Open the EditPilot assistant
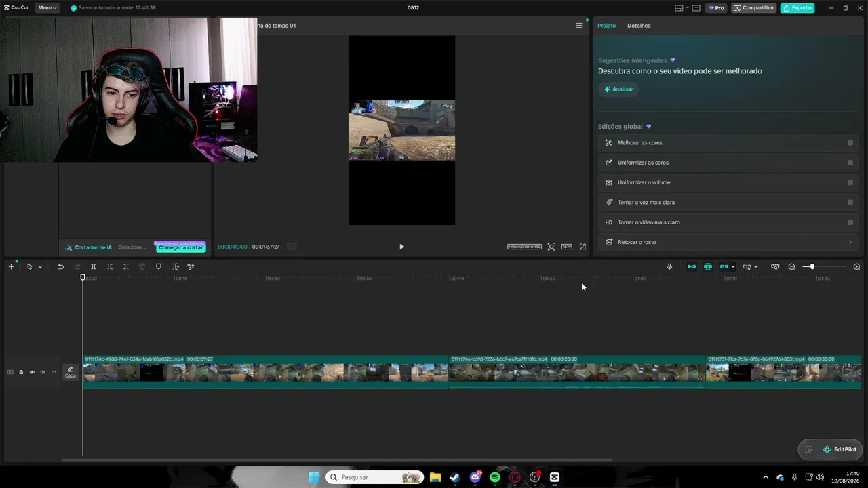 [840, 449]
